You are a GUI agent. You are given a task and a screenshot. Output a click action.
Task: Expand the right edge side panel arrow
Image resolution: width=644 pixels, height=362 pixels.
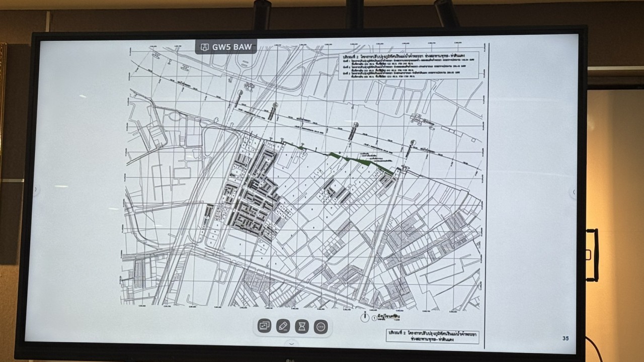click(574, 192)
